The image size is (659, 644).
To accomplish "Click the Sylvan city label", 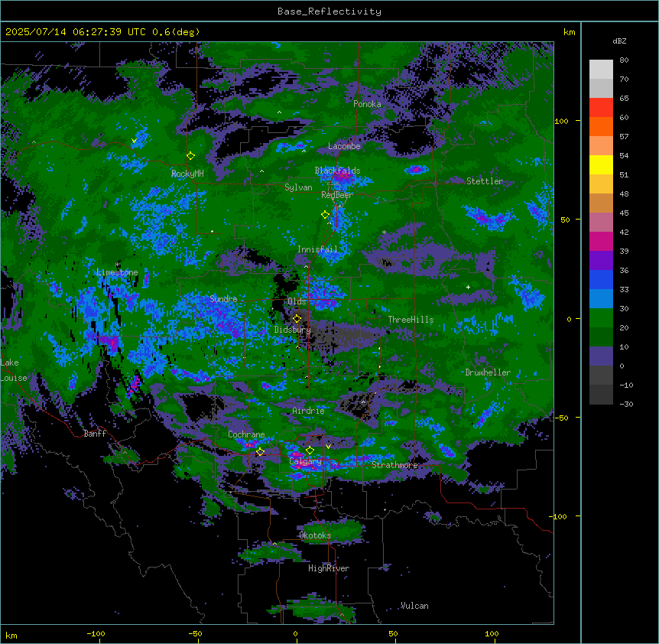I will (x=298, y=187).
